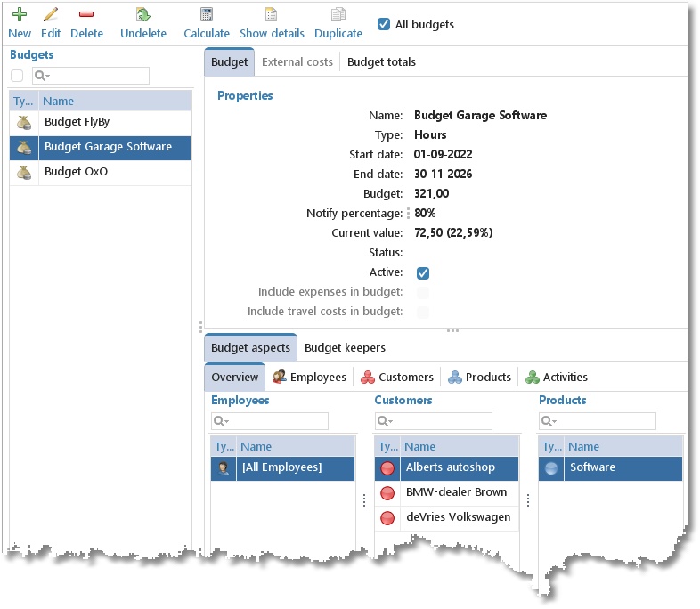Image resolution: width=700 pixels, height=609 pixels.
Task: Click the Duplicate icon
Action: click(x=338, y=14)
